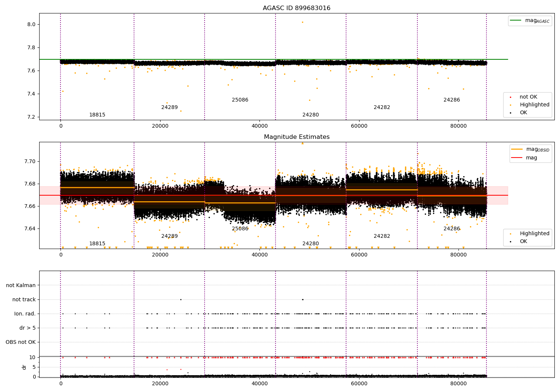Select the red mag legend line
This screenshot has width=560, height=392.
click(517, 158)
